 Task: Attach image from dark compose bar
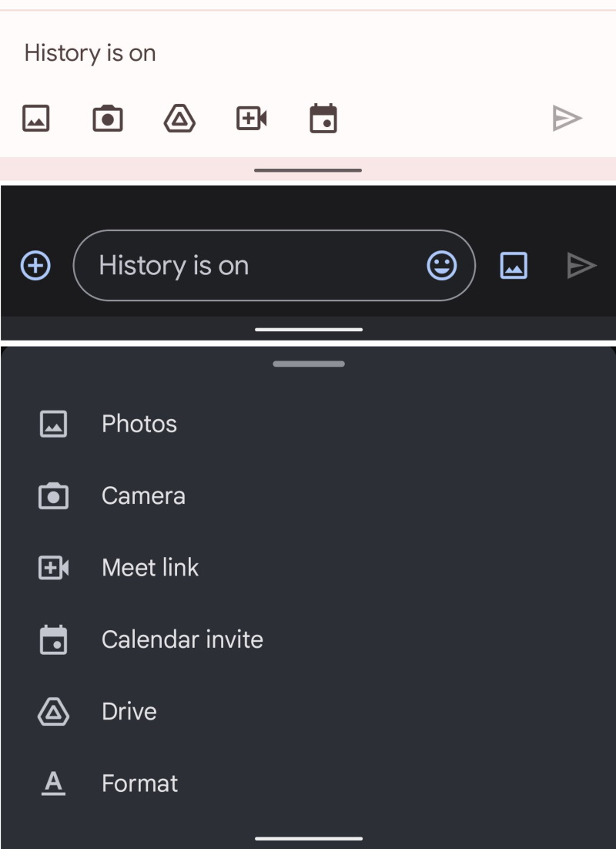[x=513, y=265]
